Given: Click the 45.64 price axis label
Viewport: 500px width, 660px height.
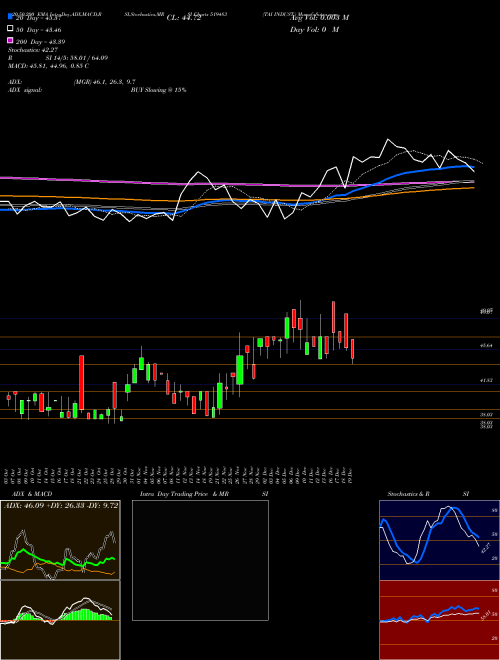Looking at the screenshot, I should [486, 346].
